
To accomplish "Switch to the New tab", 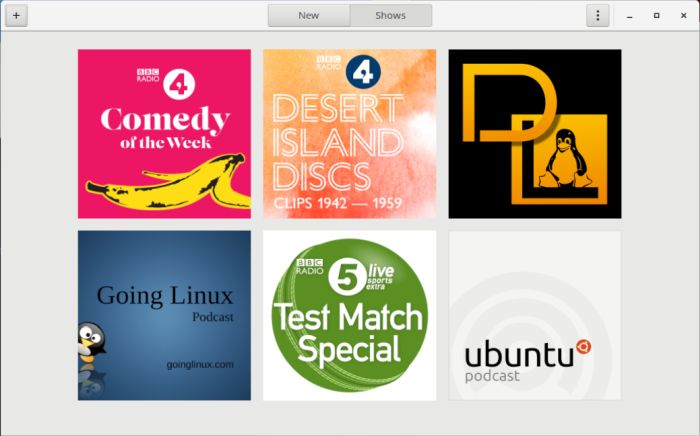I will [308, 16].
